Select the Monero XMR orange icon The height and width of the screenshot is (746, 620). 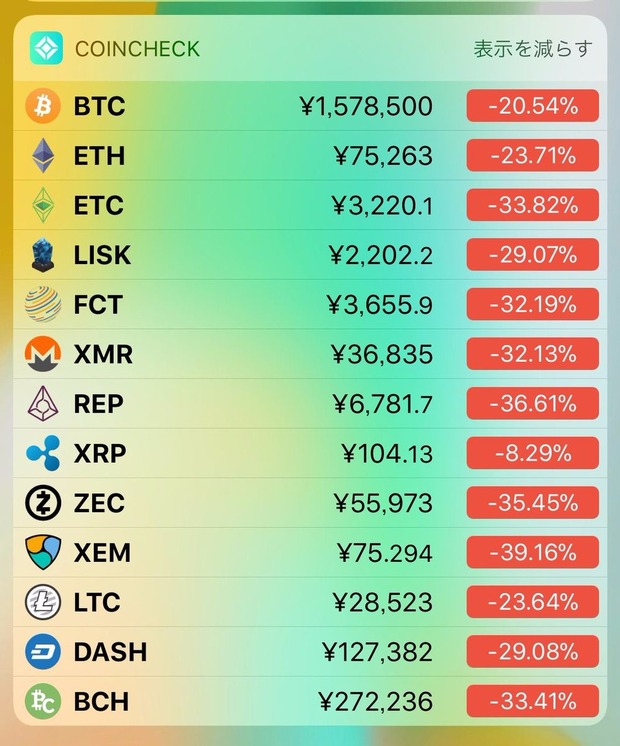pyautogui.click(x=43, y=354)
